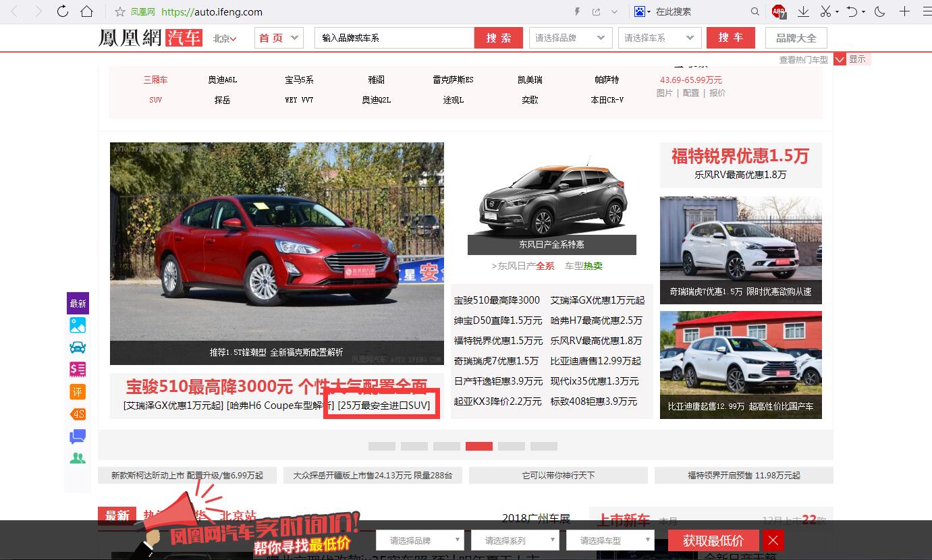Click the 输入品牌或车系 search field
The height and width of the screenshot is (560, 932).
395,38
